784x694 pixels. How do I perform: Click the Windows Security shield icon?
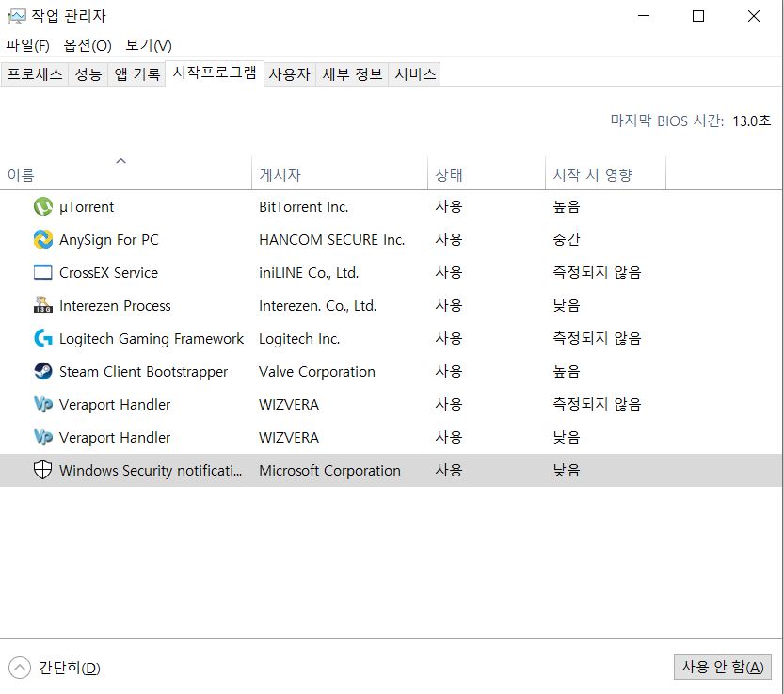(x=42, y=470)
